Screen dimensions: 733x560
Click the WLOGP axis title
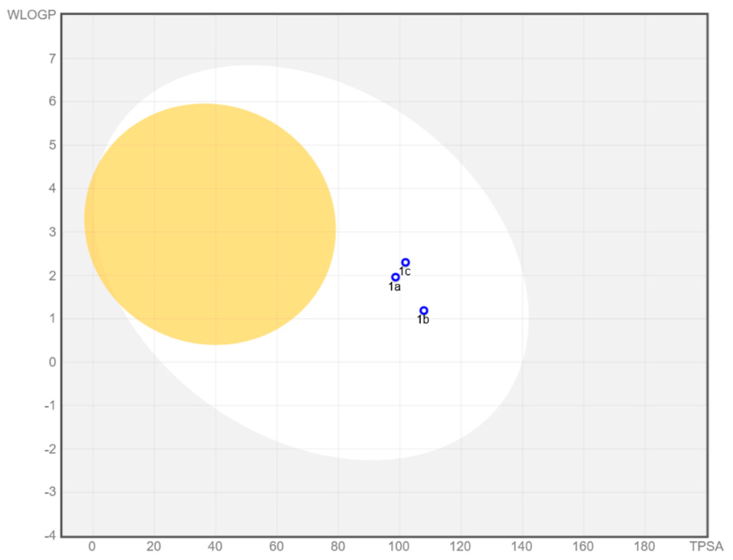click(x=31, y=15)
